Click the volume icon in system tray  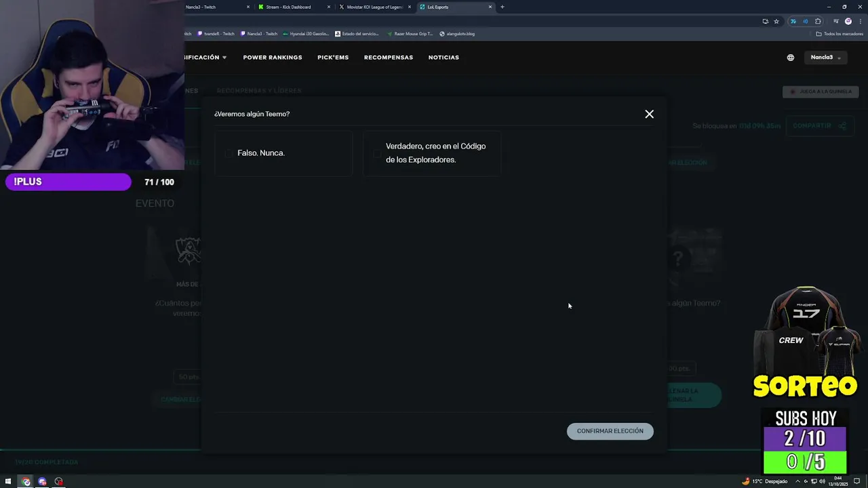pyautogui.click(x=822, y=481)
